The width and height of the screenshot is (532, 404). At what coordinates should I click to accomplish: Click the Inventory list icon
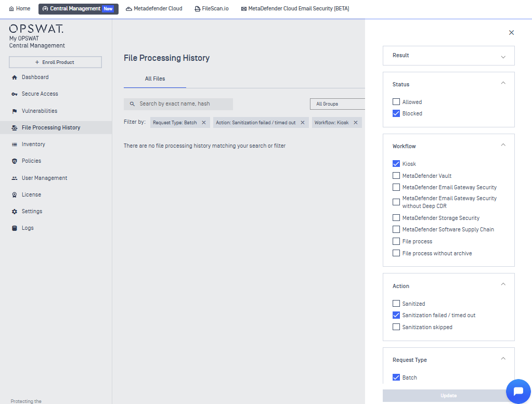pyautogui.click(x=14, y=145)
